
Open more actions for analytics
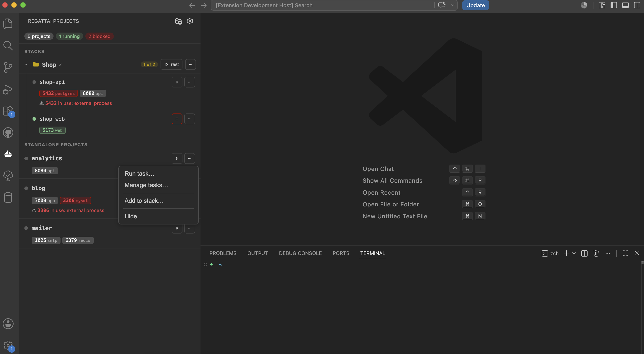coord(190,158)
